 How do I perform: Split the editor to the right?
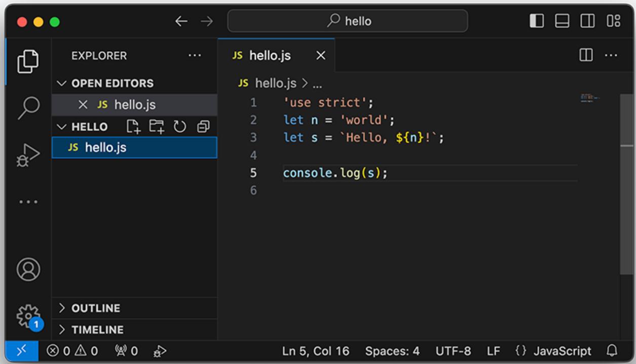[586, 55]
